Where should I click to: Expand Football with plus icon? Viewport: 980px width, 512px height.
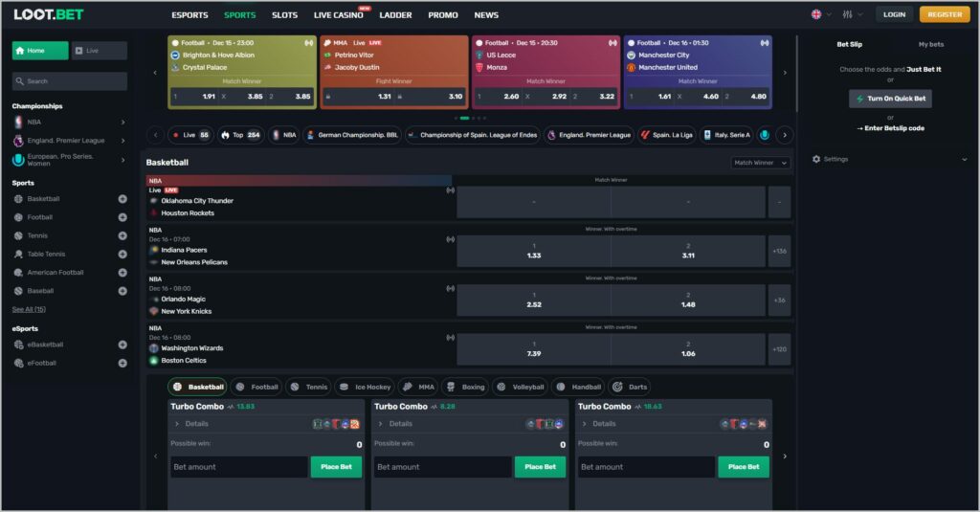click(x=122, y=217)
